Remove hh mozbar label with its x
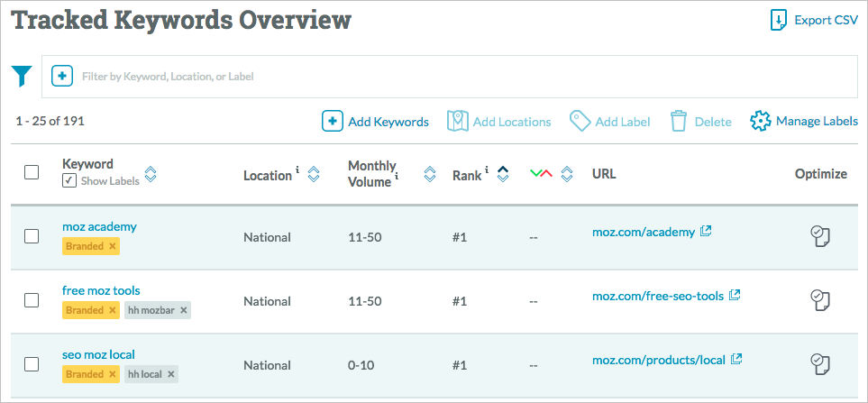Screen dimensions: 868x403 click(184, 310)
